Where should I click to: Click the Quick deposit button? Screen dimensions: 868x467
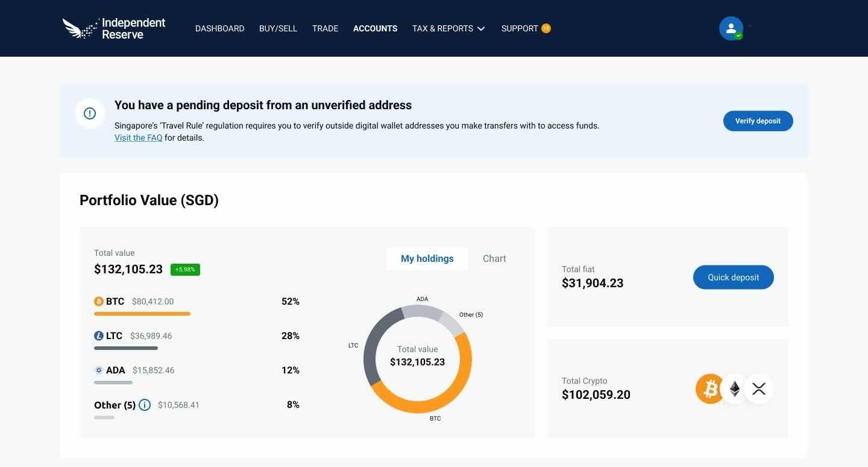733,278
